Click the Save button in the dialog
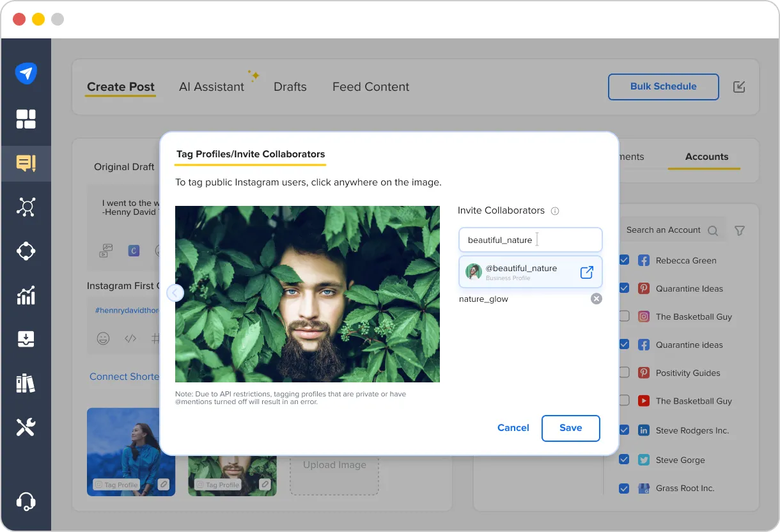The image size is (780, 532). coord(570,428)
